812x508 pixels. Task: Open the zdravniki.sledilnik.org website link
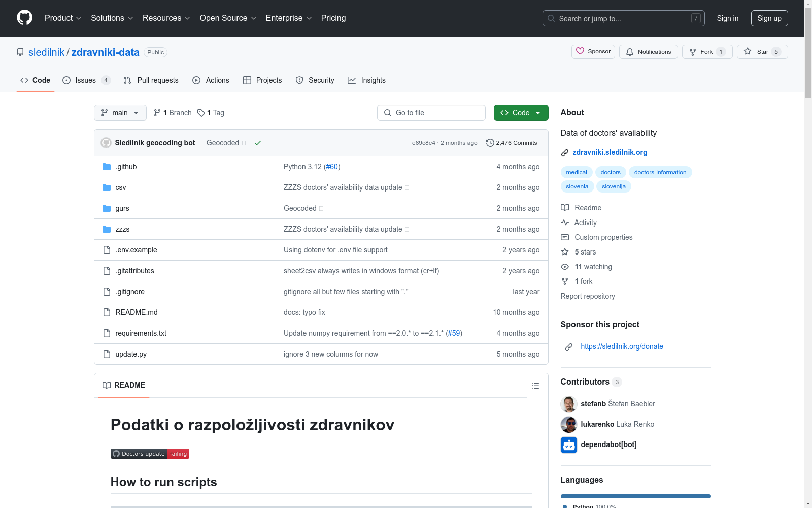click(610, 152)
